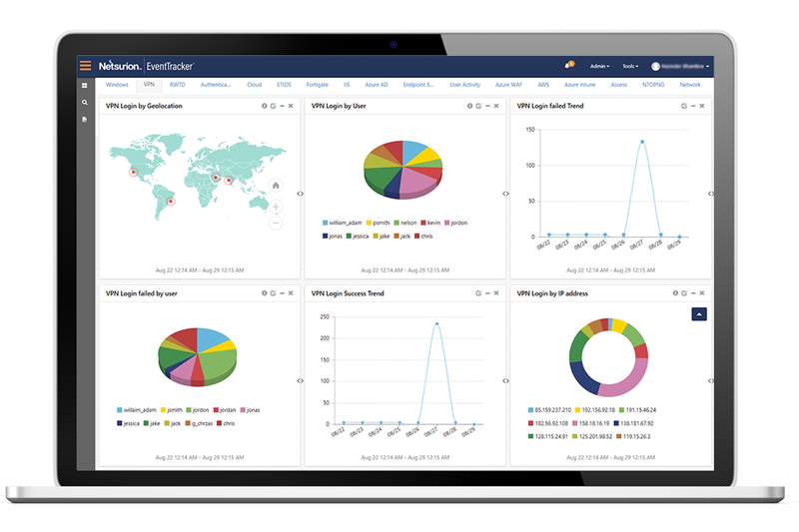This screenshot has width=799, height=532.
Task: Open the Azure AD tab
Action: coord(377,85)
